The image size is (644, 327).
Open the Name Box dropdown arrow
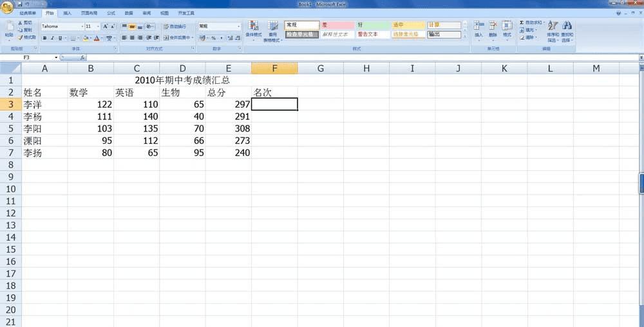(x=56, y=57)
